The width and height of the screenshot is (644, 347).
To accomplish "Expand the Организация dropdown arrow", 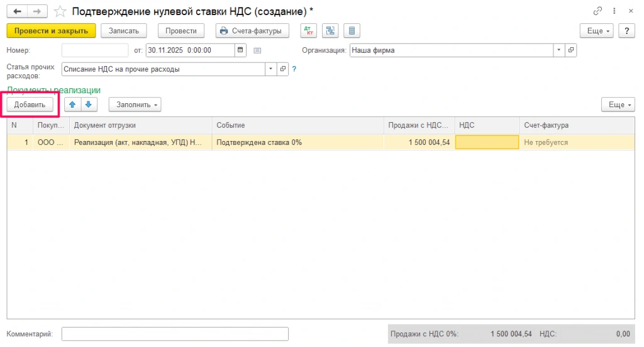I will pos(558,50).
